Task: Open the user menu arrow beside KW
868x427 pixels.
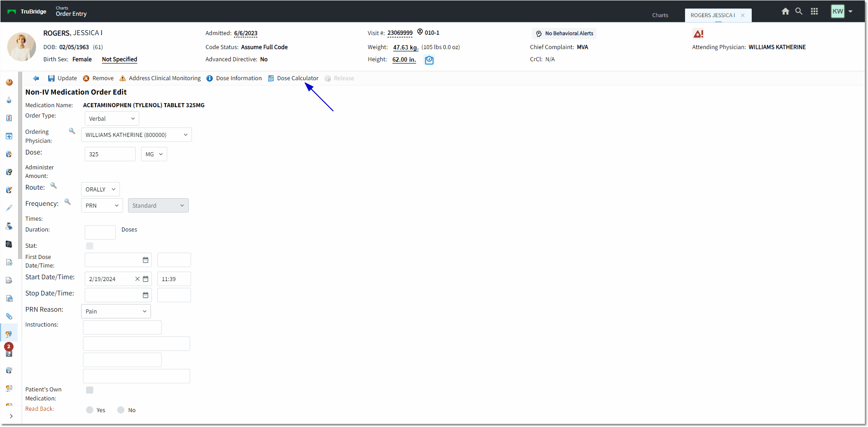Action: [850, 11]
